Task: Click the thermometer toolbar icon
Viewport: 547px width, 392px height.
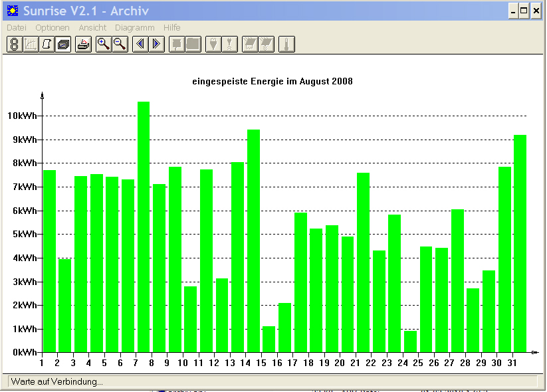Action: (x=286, y=45)
